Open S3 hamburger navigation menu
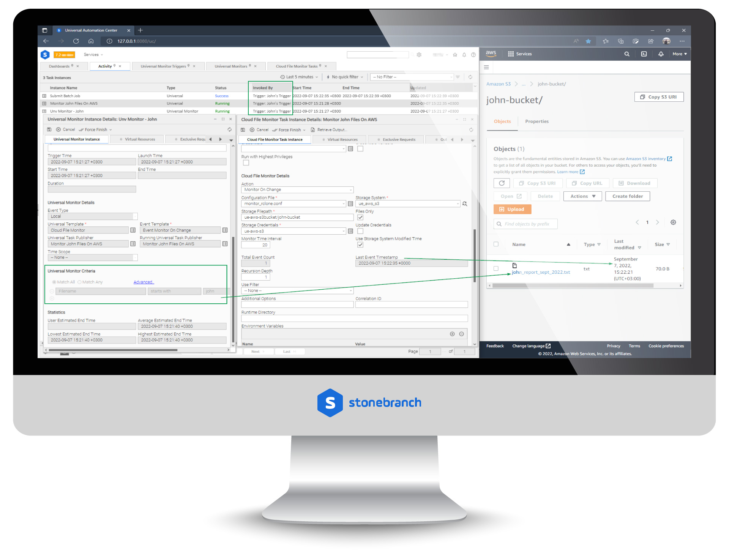This screenshot has width=729, height=560. click(486, 67)
